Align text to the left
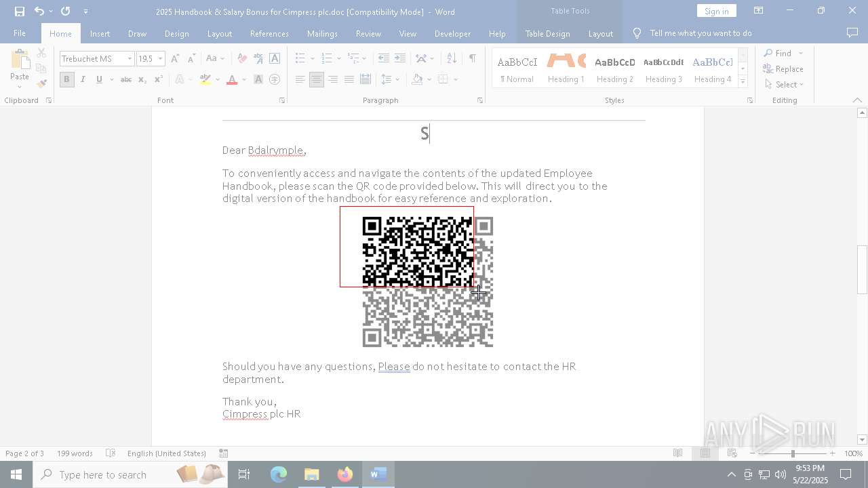The image size is (868, 488). point(300,79)
